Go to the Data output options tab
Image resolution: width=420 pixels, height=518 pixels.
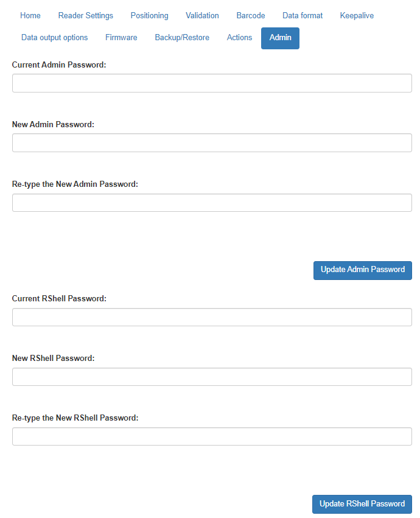pyautogui.click(x=54, y=37)
